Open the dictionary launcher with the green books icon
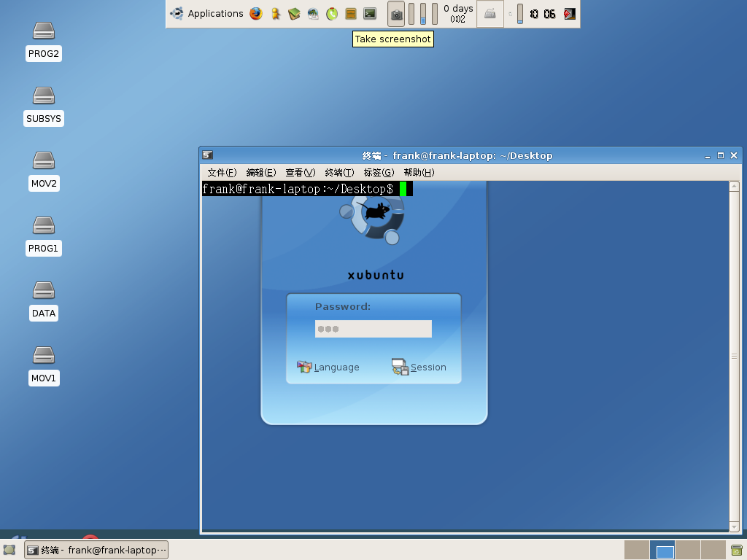This screenshot has width=747, height=560. pos(294,14)
